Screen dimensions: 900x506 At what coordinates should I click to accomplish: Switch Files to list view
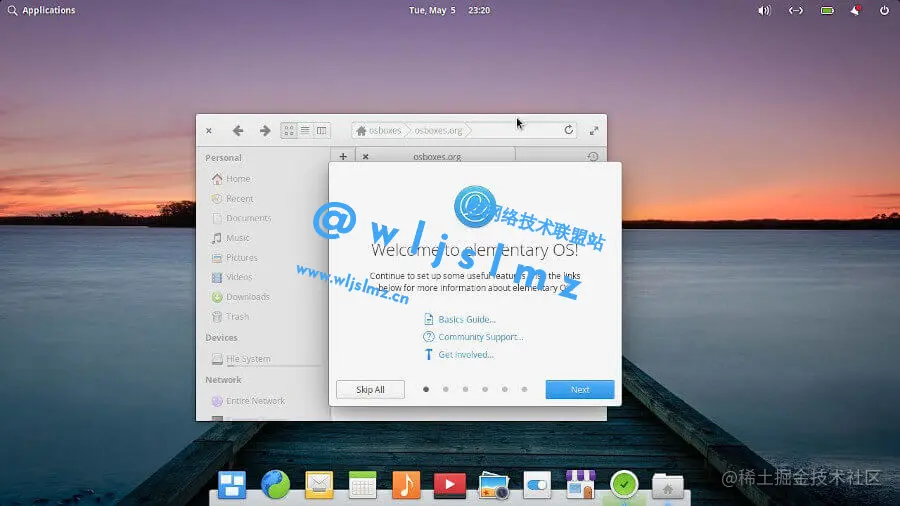pyautogui.click(x=305, y=131)
